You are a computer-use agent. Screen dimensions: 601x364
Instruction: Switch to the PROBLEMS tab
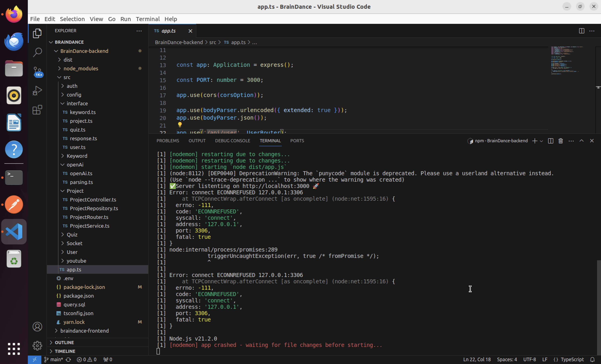click(x=168, y=141)
